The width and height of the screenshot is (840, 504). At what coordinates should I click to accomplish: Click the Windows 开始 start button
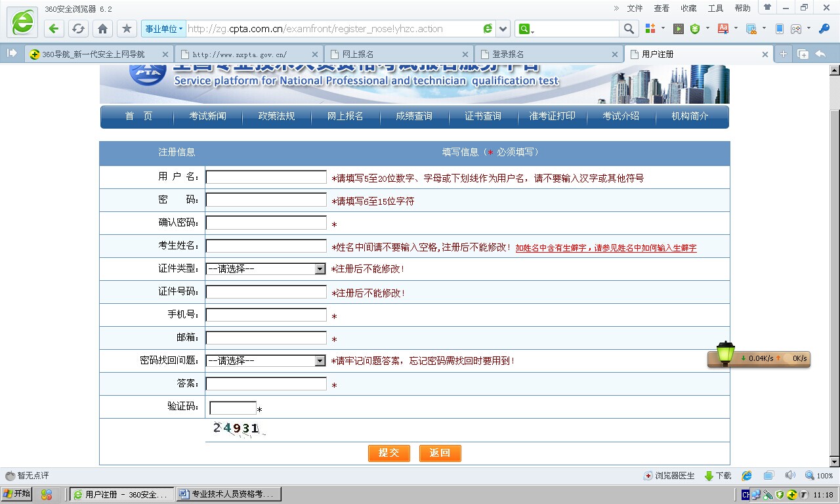click(x=16, y=494)
